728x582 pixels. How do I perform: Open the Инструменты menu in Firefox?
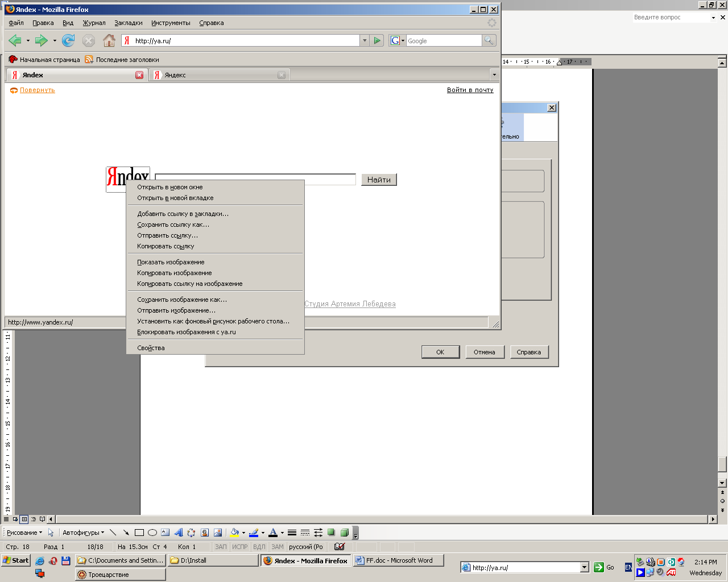coord(171,23)
